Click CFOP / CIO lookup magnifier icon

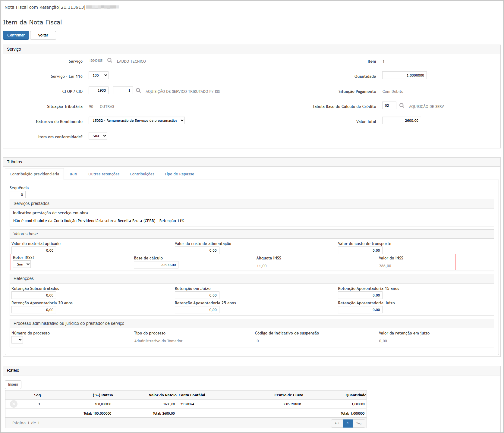click(x=138, y=91)
